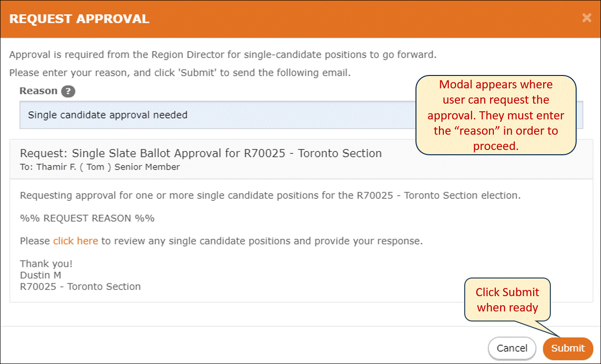The image size is (601, 364).
Task: Cancel the approval request
Action: (x=512, y=348)
